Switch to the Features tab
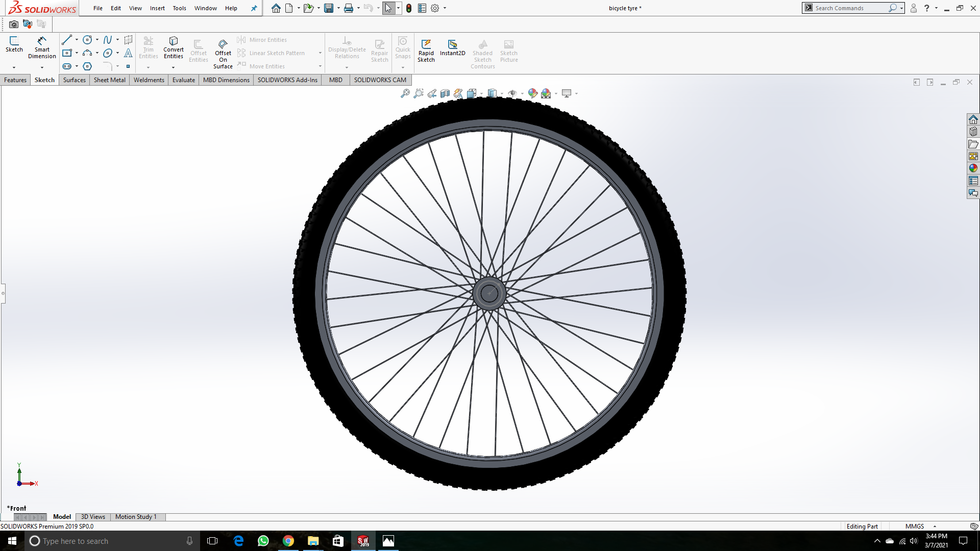The height and width of the screenshot is (551, 980). [15, 80]
